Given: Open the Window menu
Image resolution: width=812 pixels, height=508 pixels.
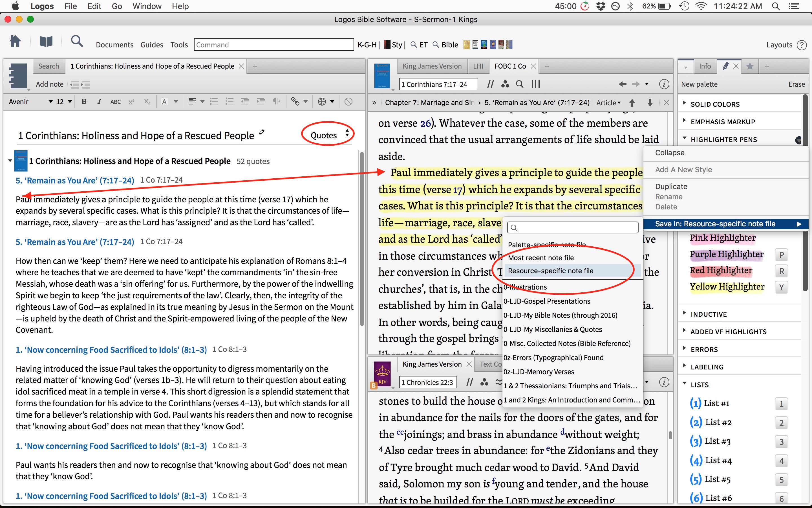Looking at the screenshot, I should [x=147, y=6].
